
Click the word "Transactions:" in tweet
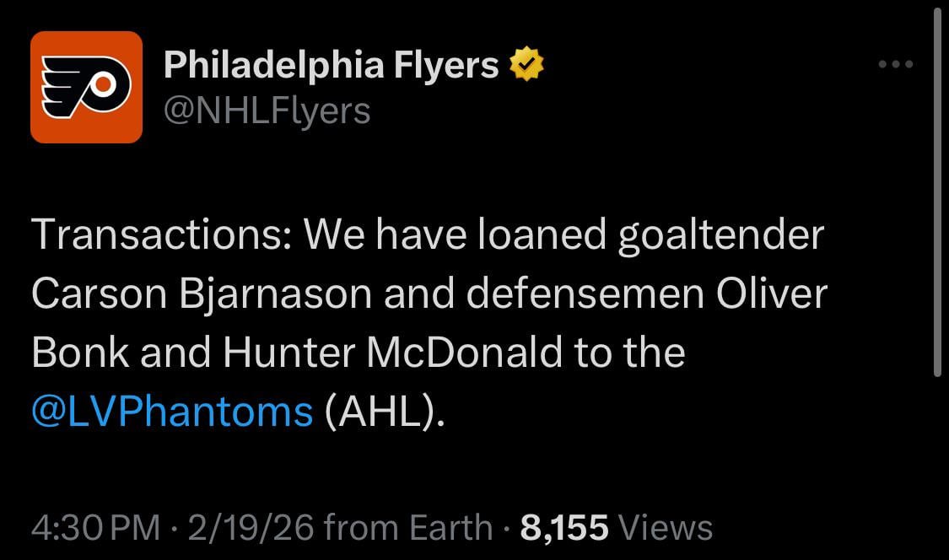point(161,235)
